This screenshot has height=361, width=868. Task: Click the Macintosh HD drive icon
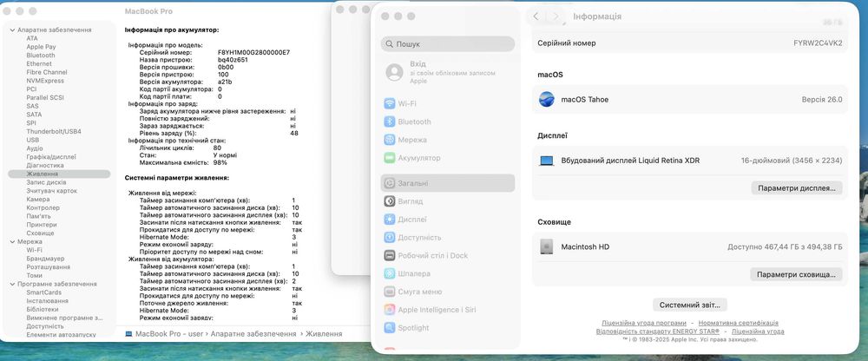[x=546, y=247]
